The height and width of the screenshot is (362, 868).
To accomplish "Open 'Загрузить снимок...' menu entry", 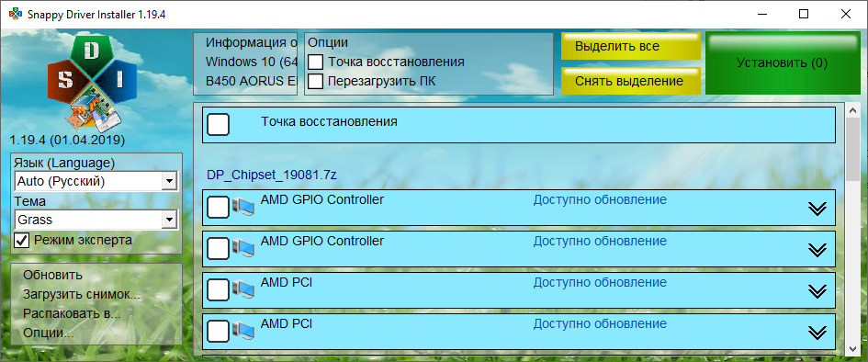I will point(82,295).
